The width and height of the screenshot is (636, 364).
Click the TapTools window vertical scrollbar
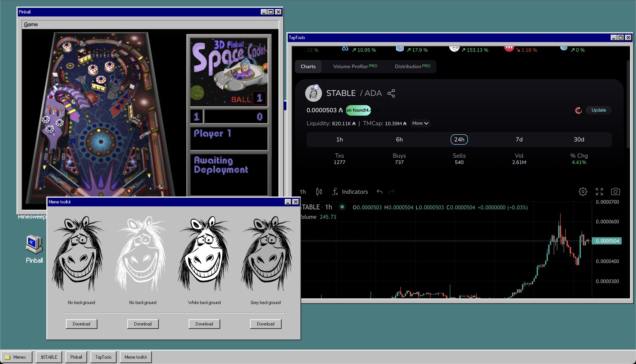point(628,104)
